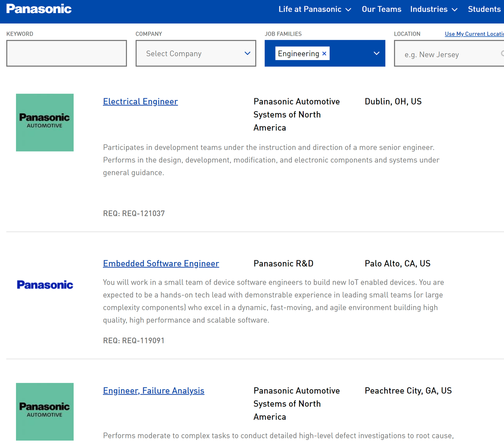Click the Panasonic logo in the header
Screen dimensions: 504x443
click(x=39, y=9)
